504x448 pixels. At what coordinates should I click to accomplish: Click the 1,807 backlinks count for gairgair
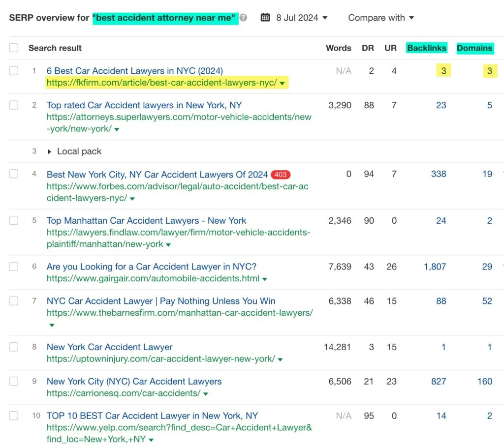pyautogui.click(x=435, y=267)
